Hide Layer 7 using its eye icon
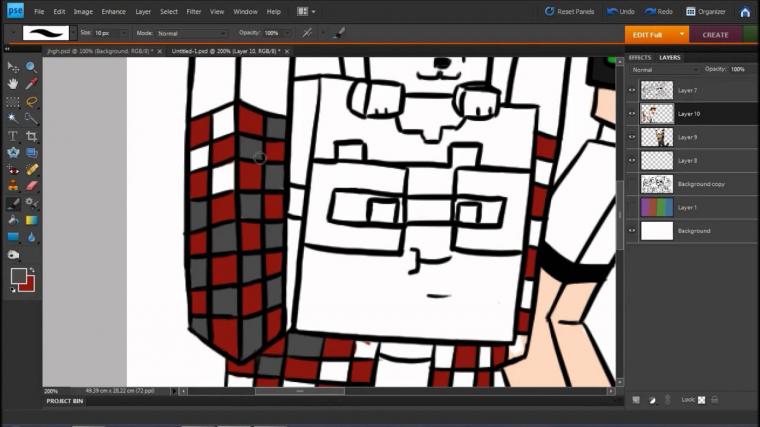This screenshot has width=760, height=427. 632,91
